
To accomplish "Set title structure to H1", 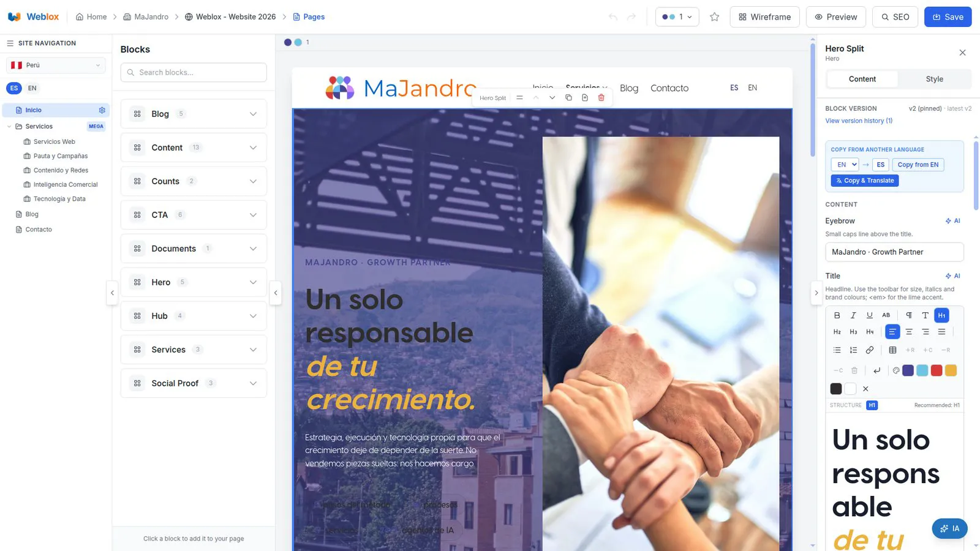I will 872,405.
